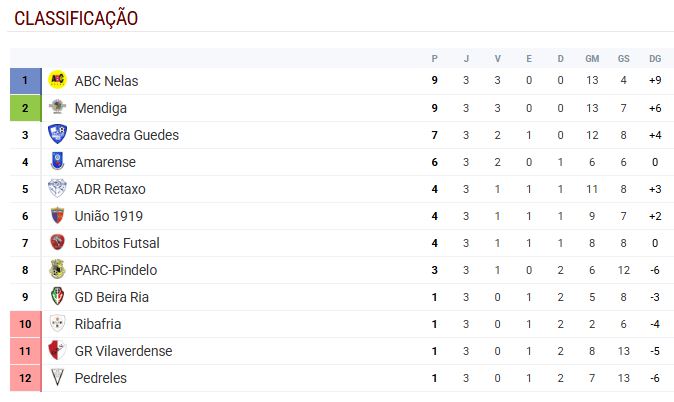Click the P points column header
The image size is (674, 402).
(x=434, y=58)
